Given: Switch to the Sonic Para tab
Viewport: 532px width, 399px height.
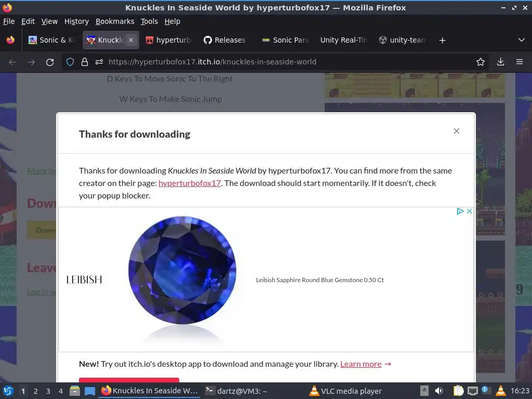Looking at the screenshot, I should [285, 40].
